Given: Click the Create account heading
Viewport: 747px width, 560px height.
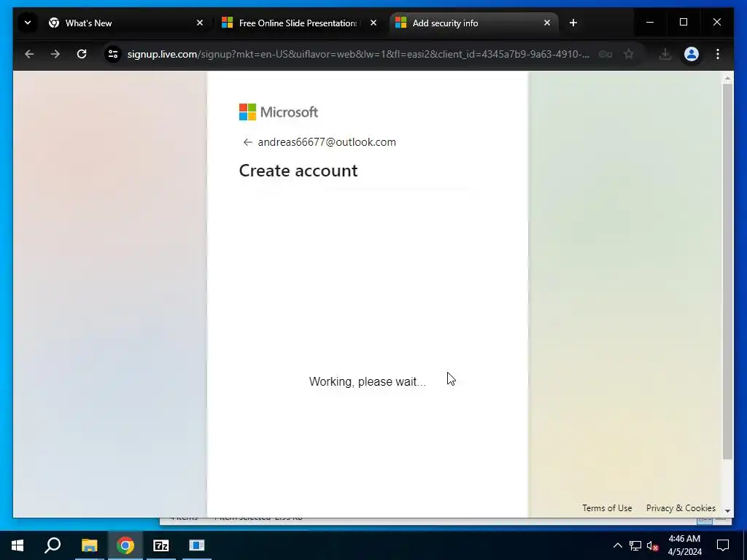Looking at the screenshot, I should [298, 171].
